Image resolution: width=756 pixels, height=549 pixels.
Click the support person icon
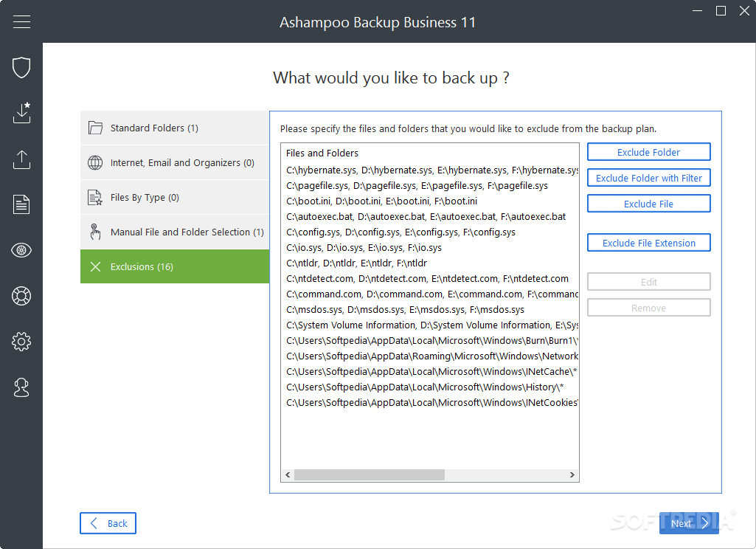[21, 387]
